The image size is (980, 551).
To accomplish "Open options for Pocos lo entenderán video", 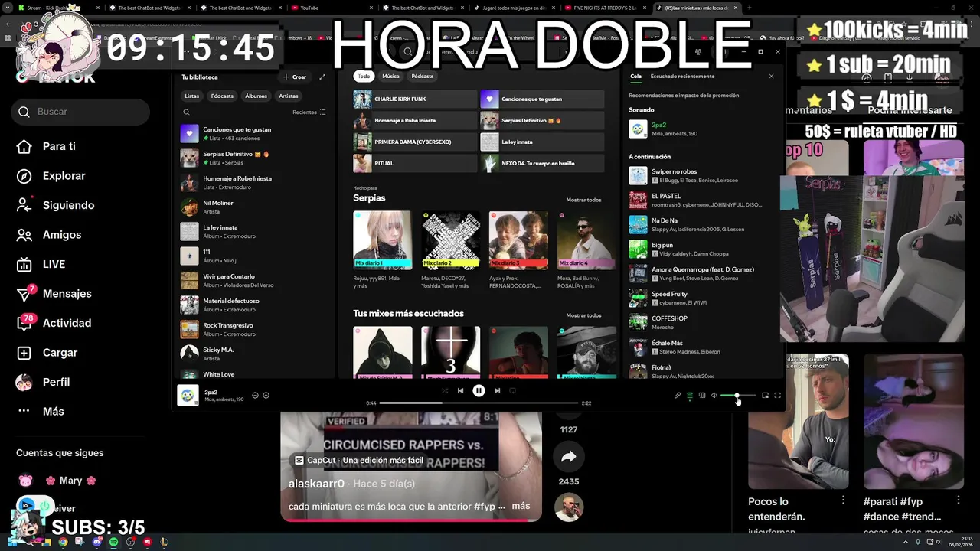I will point(843,500).
